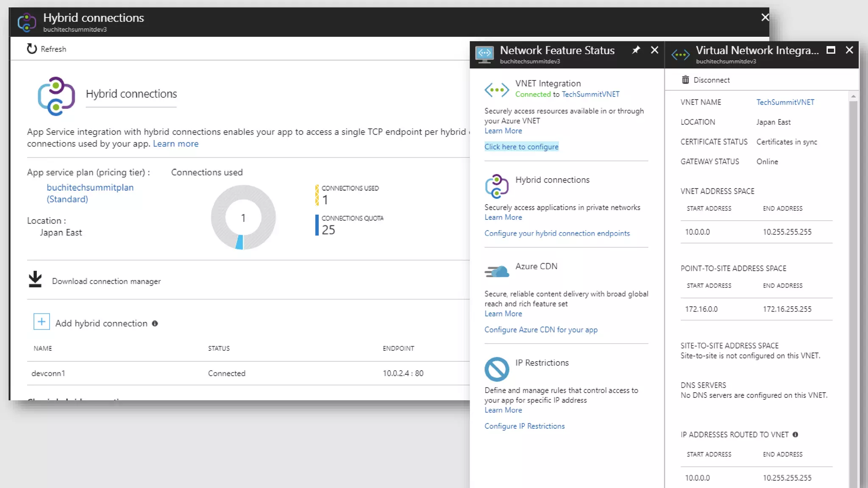Image resolution: width=868 pixels, height=488 pixels.
Task: Click the Refresh icon in the toolbar
Action: 32,49
